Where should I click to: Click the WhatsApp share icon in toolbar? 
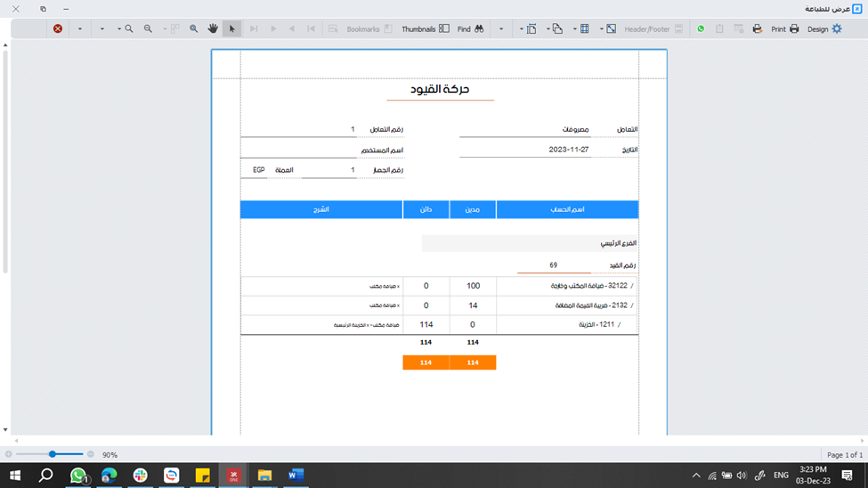(x=701, y=29)
